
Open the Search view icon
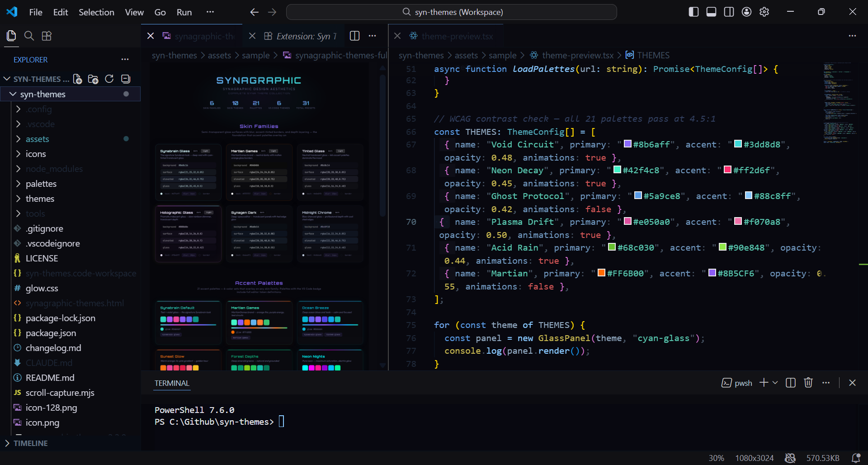(x=29, y=36)
